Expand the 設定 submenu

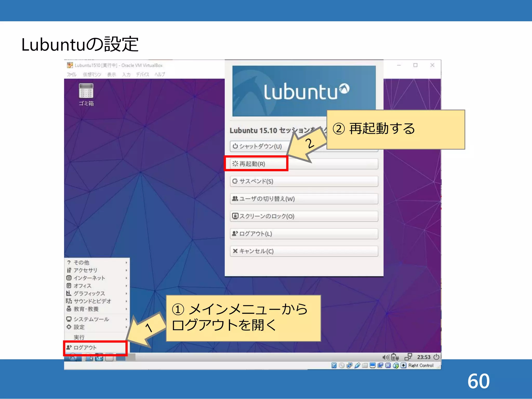tap(97, 327)
